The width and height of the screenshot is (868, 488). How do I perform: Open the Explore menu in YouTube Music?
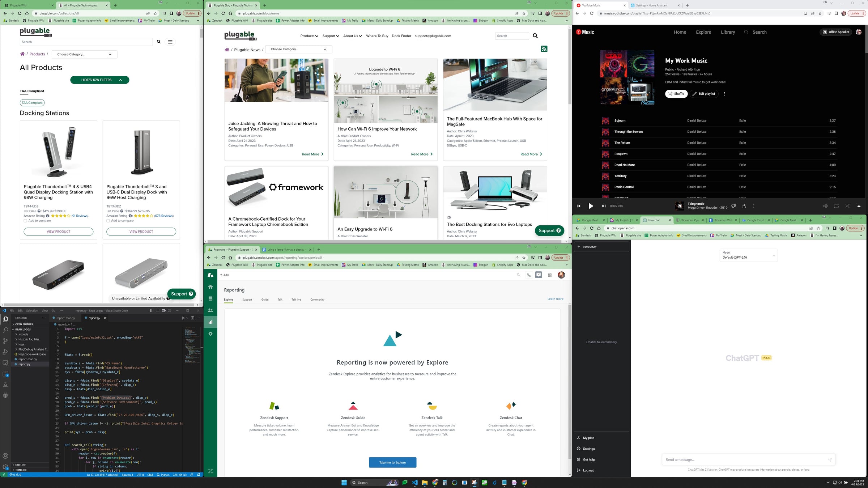pos(703,32)
